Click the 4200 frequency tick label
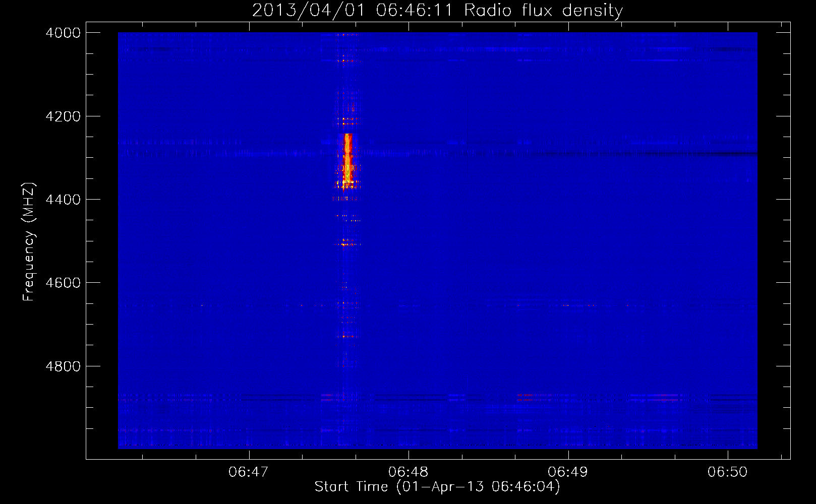 tap(63, 116)
